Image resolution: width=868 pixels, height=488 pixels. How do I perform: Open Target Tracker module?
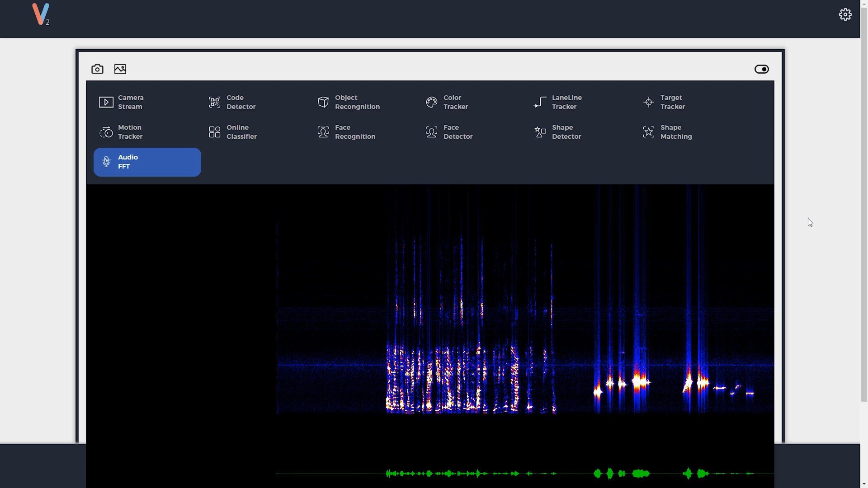click(x=672, y=101)
